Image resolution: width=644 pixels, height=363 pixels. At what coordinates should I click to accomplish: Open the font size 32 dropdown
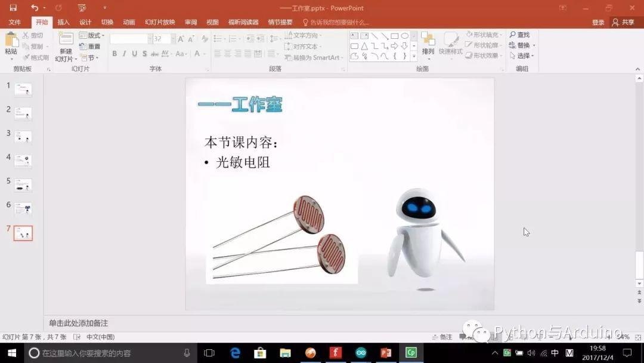(173, 39)
